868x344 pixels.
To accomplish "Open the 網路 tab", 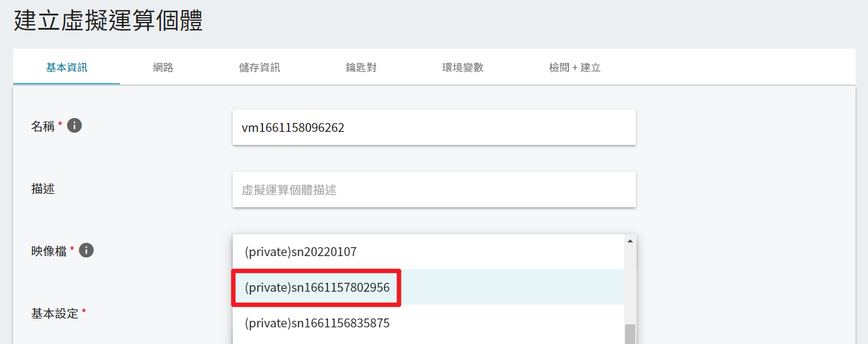I will click(x=163, y=67).
